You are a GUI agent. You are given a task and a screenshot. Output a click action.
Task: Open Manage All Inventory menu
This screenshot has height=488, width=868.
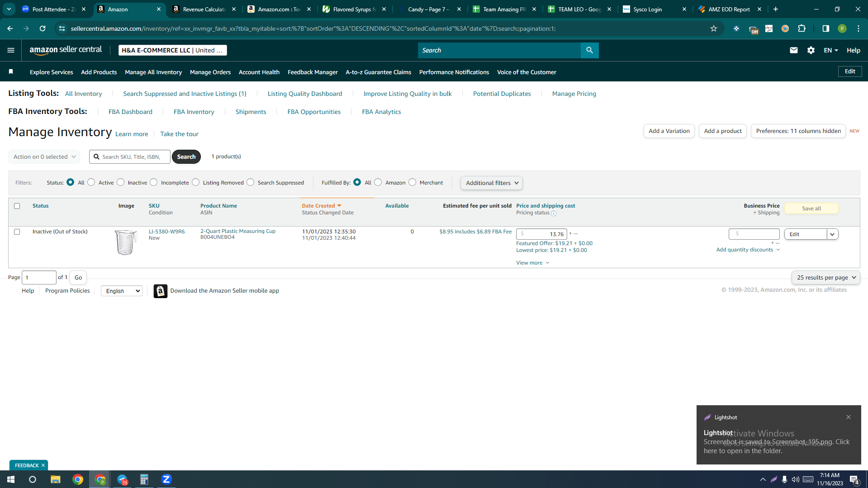(153, 72)
